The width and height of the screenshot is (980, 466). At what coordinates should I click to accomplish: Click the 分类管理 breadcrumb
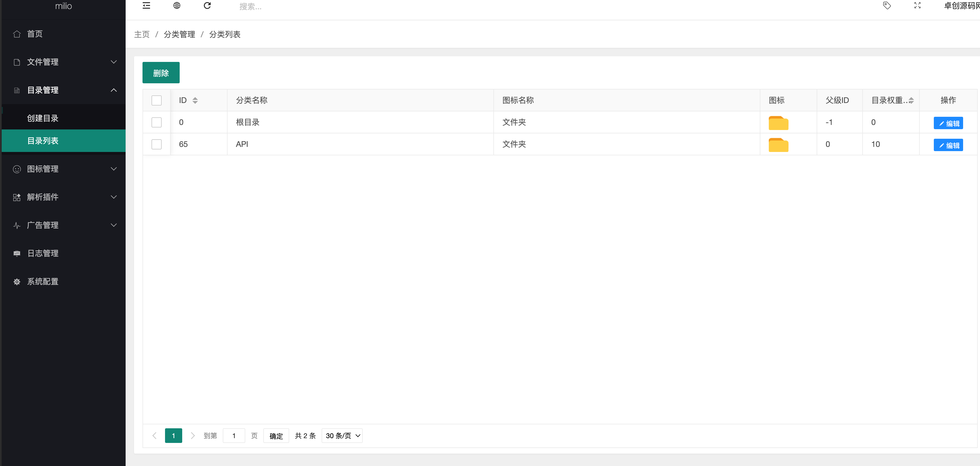point(180,35)
